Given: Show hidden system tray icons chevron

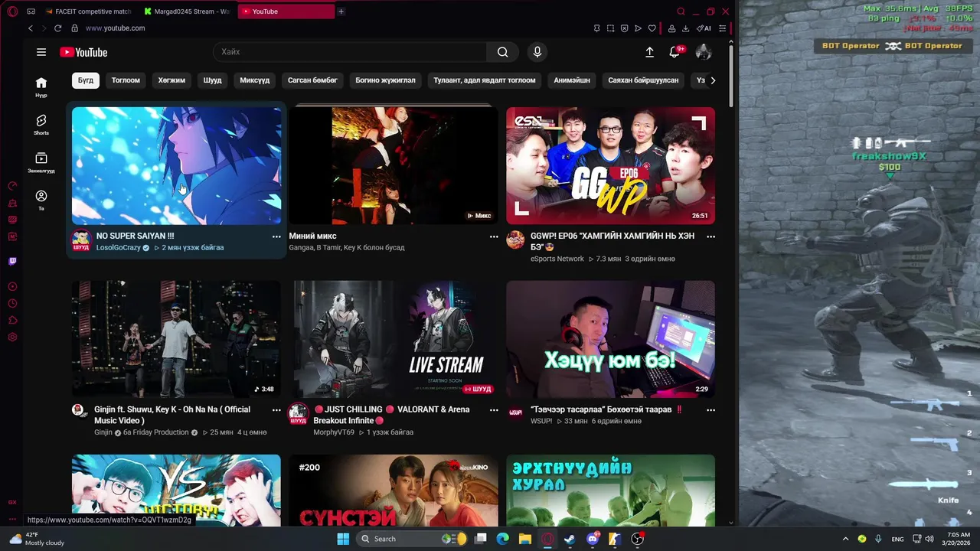Looking at the screenshot, I should coord(845,539).
